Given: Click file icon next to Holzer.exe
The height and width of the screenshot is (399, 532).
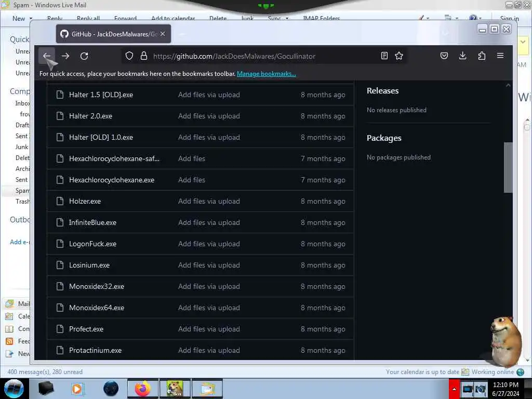Looking at the screenshot, I should click(60, 201).
